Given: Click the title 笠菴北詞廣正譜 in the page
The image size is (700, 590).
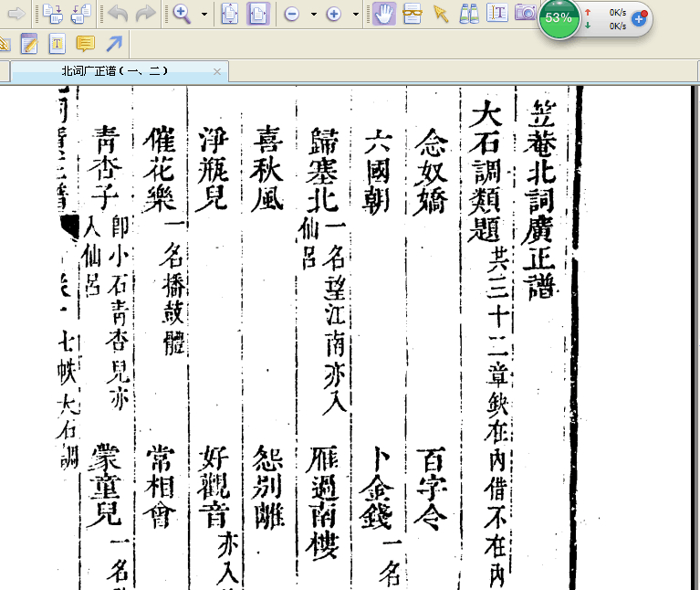Looking at the screenshot, I should coord(541,199).
